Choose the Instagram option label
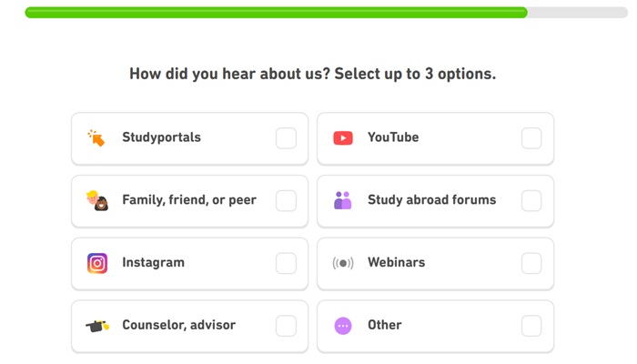This screenshot has width=637, height=364. click(x=153, y=263)
